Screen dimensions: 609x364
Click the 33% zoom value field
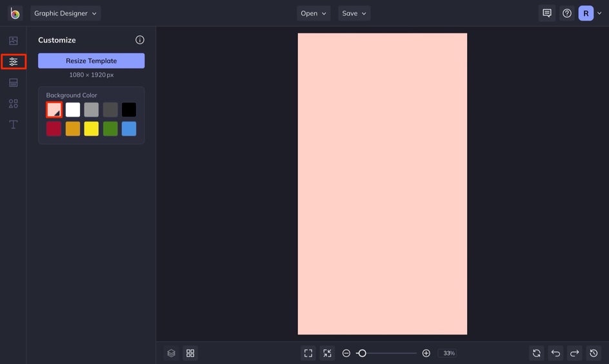pos(449,353)
